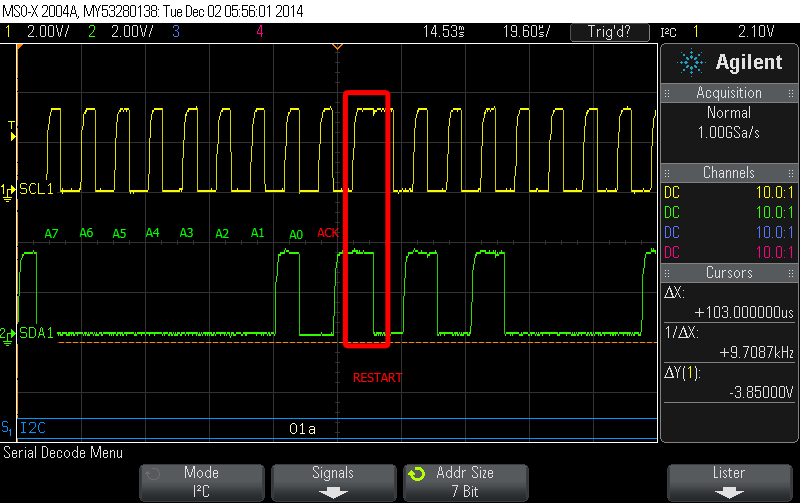
Task: Click the magenta DC 10.0:1 channel row
Action: coord(729,253)
